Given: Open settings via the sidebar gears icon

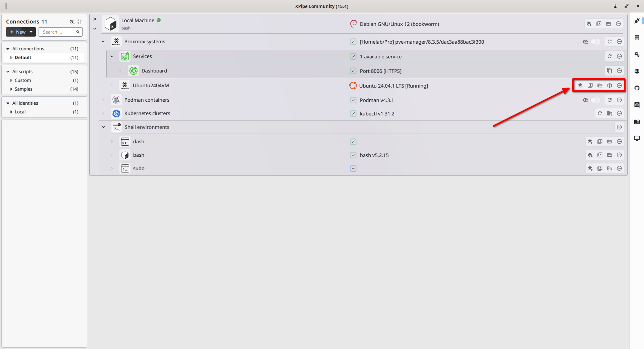Looking at the screenshot, I should pos(637,54).
